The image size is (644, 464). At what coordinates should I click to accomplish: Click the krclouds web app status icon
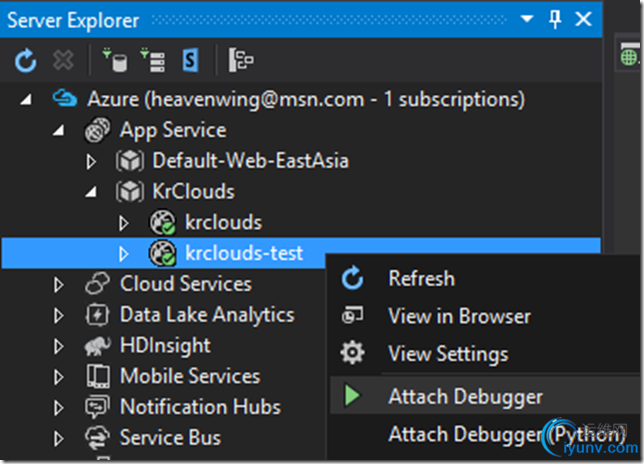(162, 223)
